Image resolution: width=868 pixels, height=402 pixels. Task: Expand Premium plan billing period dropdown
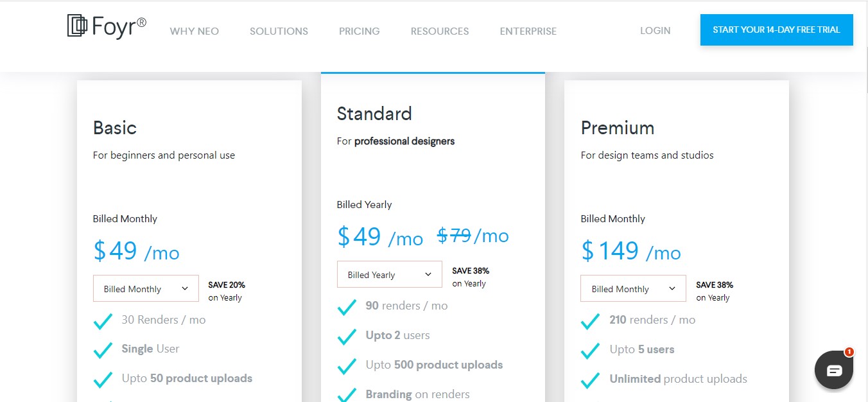coord(633,289)
